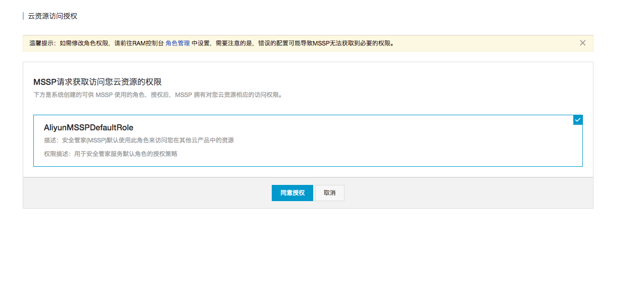Select the AliyunMSSPDefaultRole role title
Viewport: 644px width, 287px height.
88,128
